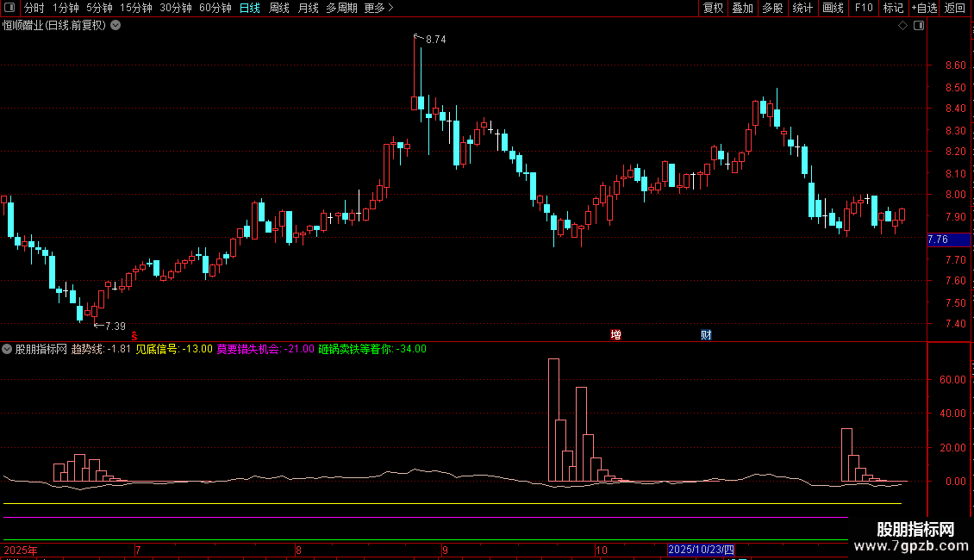Open the 多股 multi-stock view
Screen dimensions: 974x560
[x=772, y=8]
